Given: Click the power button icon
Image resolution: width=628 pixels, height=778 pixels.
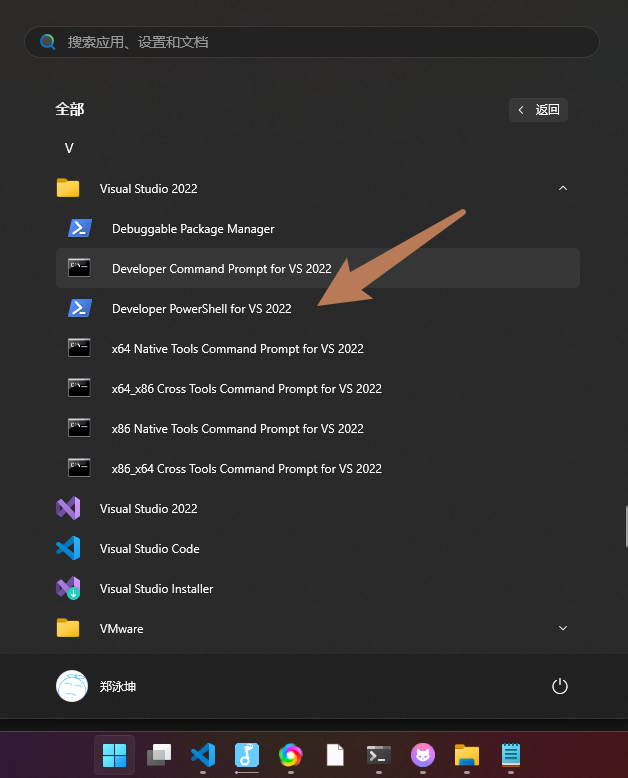Looking at the screenshot, I should point(560,686).
